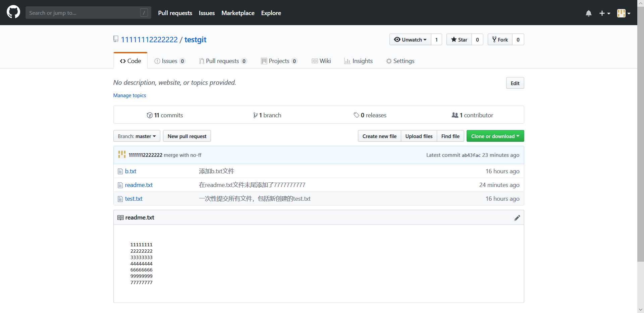Click the file icon beside b.txt
644x313 pixels.
point(120,171)
